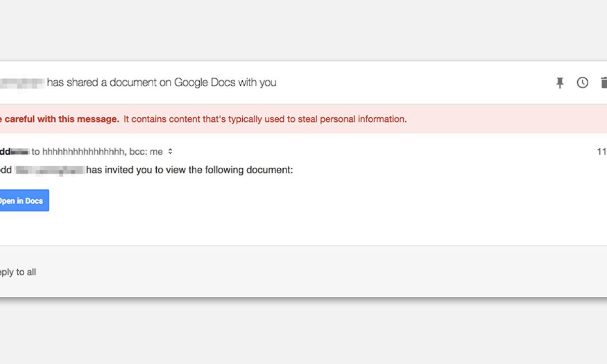Pin this email with the pin icon
This screenshot has width=607, height=364.
[559, 83]
